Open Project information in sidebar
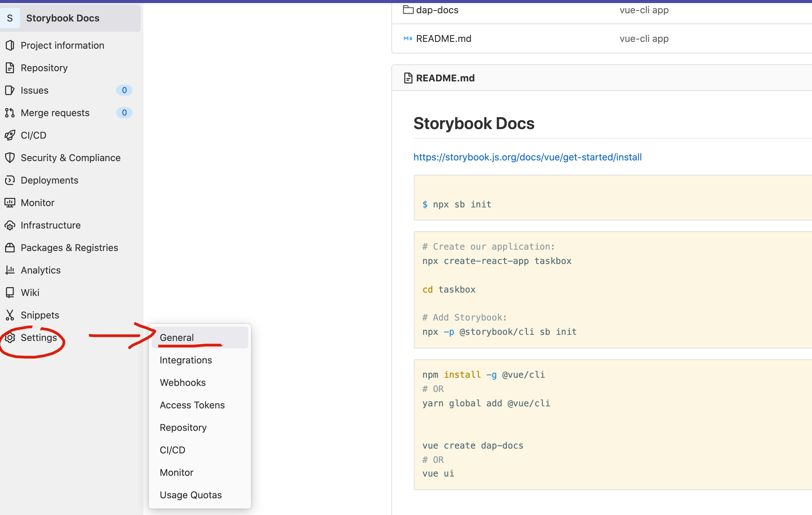The width and height of the screenshot is (812, 515). tap(62, 45)
